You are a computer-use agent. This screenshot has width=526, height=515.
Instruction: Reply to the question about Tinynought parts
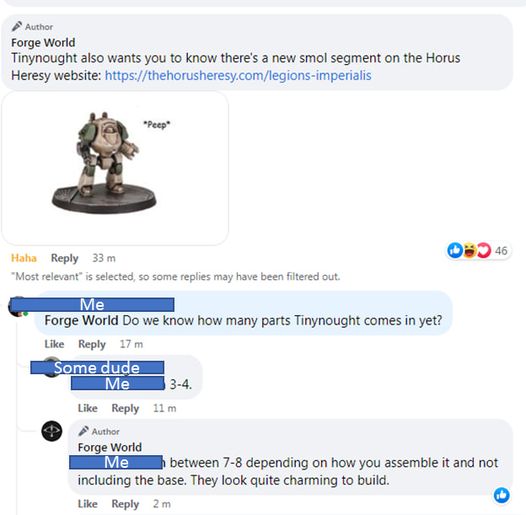click(92, 344)
